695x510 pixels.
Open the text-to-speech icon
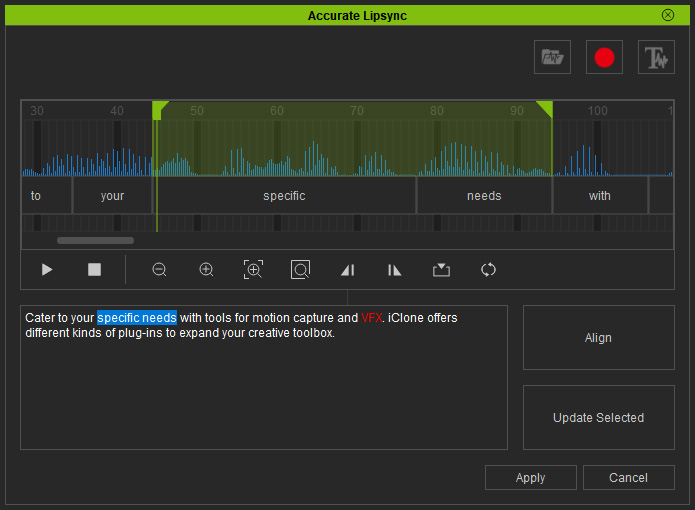pyautogui.click(x=656, y=57)
